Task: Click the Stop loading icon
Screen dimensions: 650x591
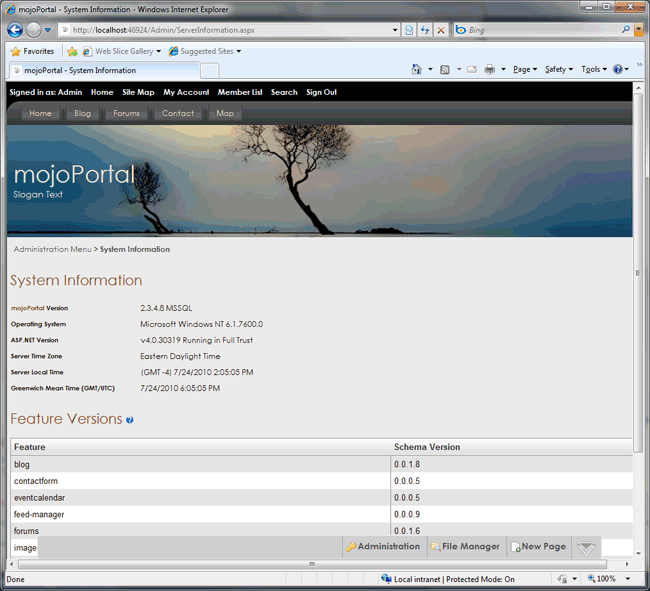Action: 441,30
